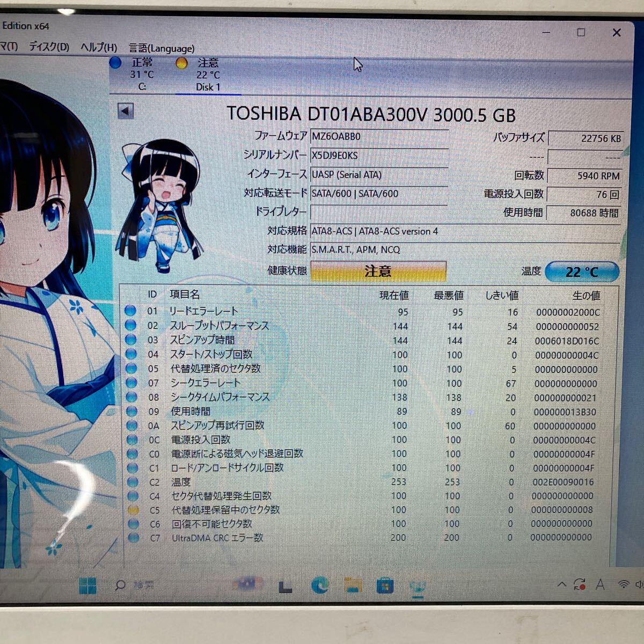This screenshot has height=644, width=644.
Task: Maximize the CrystalDiskInfo window
Action: pyautogui.click(x=581, y=32)
